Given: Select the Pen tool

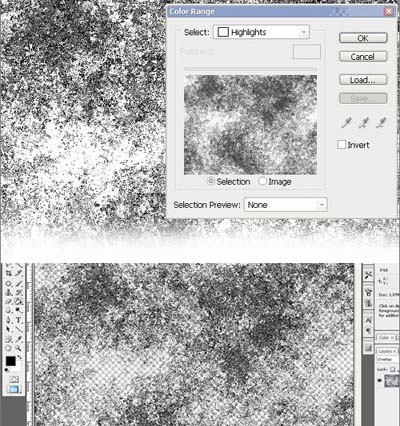Looking at the screenshot, I should coord(8,320).
